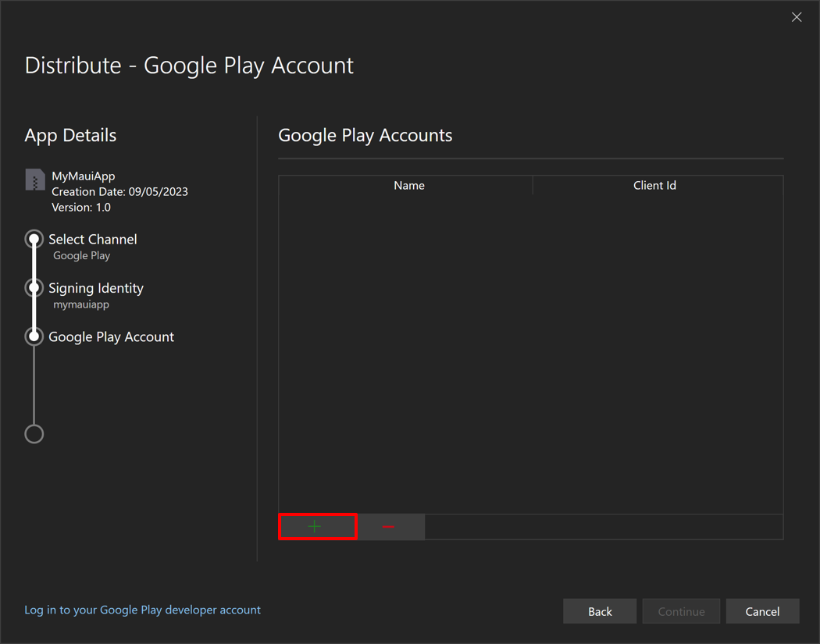Click the Version: 1.0 text

point(81,208)
